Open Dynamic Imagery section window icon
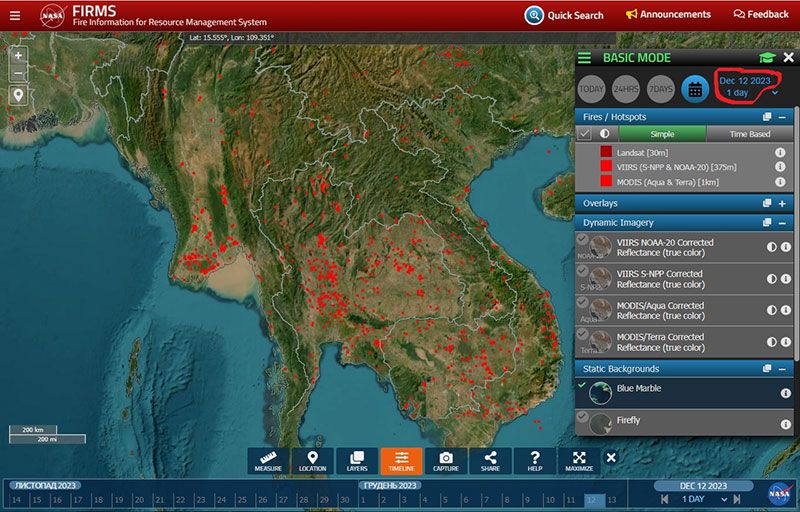800x512 pixels. click(x=767, y=222)
